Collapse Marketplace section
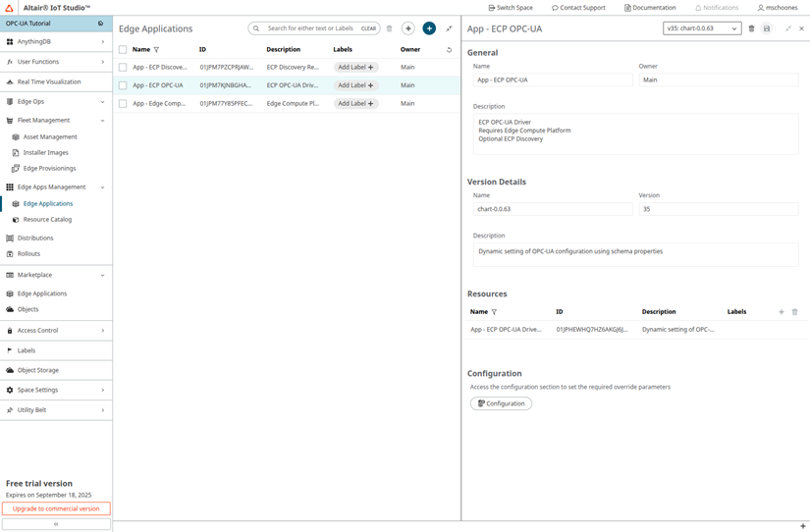Image resolution: width=810 pixels, height=532 pixels. (x=56, y=275)
